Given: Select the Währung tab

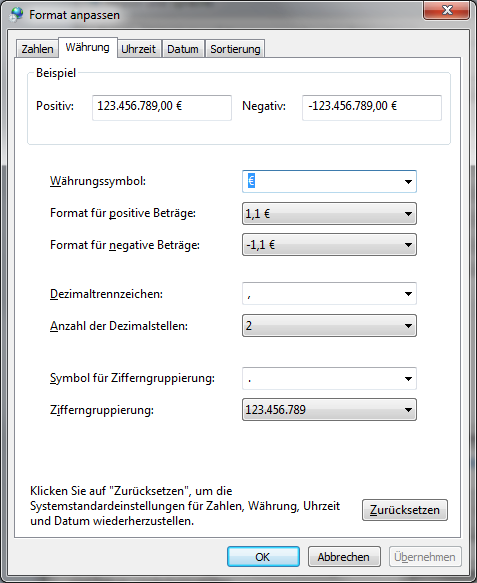Looking at the screenshot, I should point(88,47).
